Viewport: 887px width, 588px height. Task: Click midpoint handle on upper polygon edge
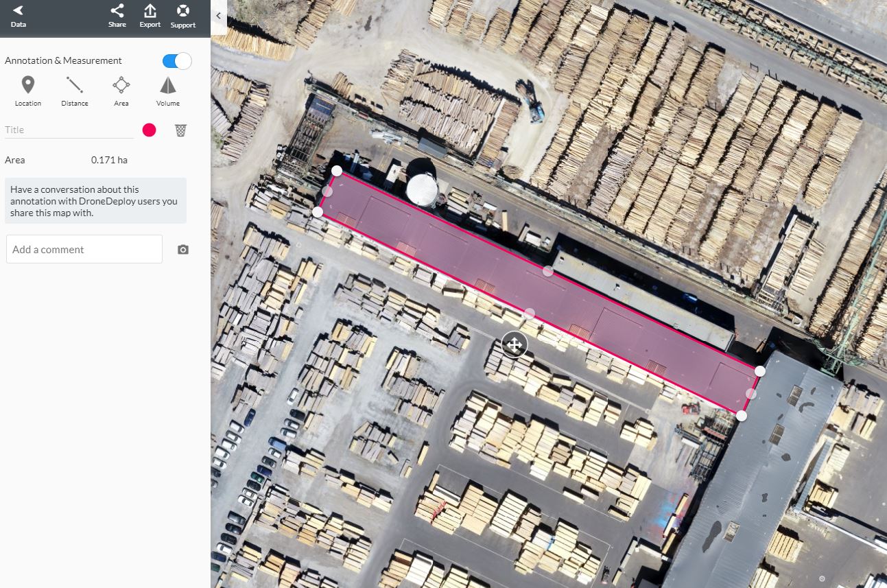548,271
